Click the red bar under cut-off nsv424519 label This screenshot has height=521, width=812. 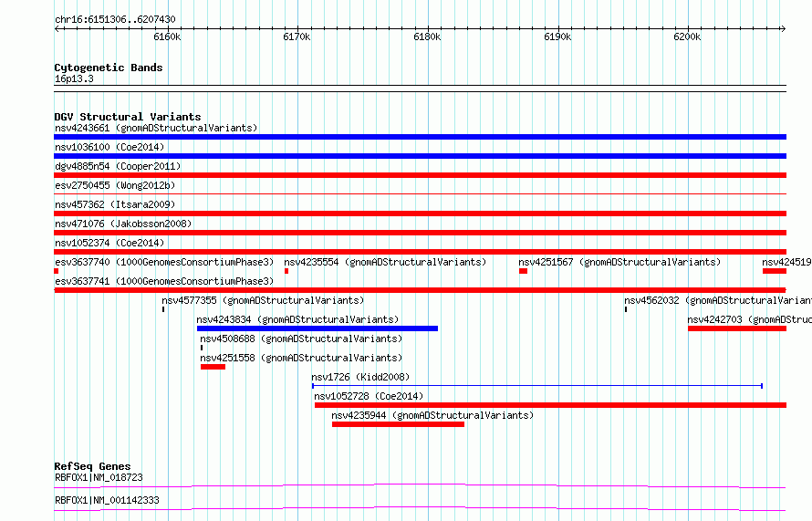775,271
